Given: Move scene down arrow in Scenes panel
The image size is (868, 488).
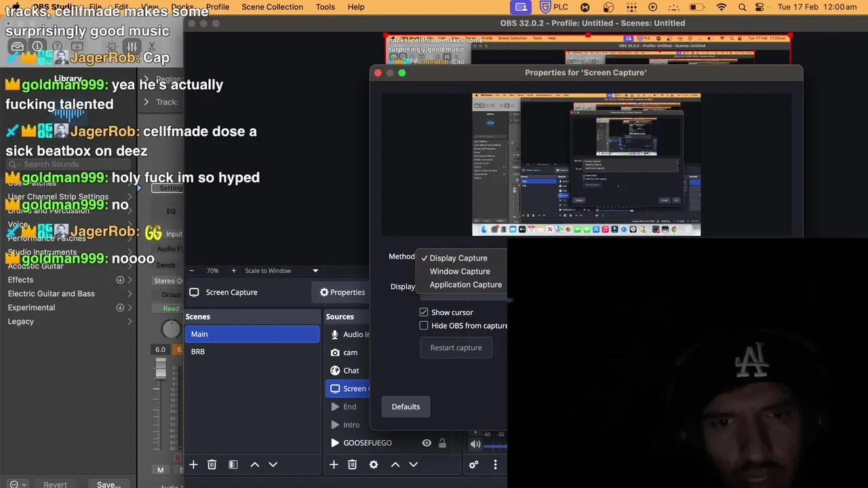Looking at the screenshot, I should click(273, 464).
